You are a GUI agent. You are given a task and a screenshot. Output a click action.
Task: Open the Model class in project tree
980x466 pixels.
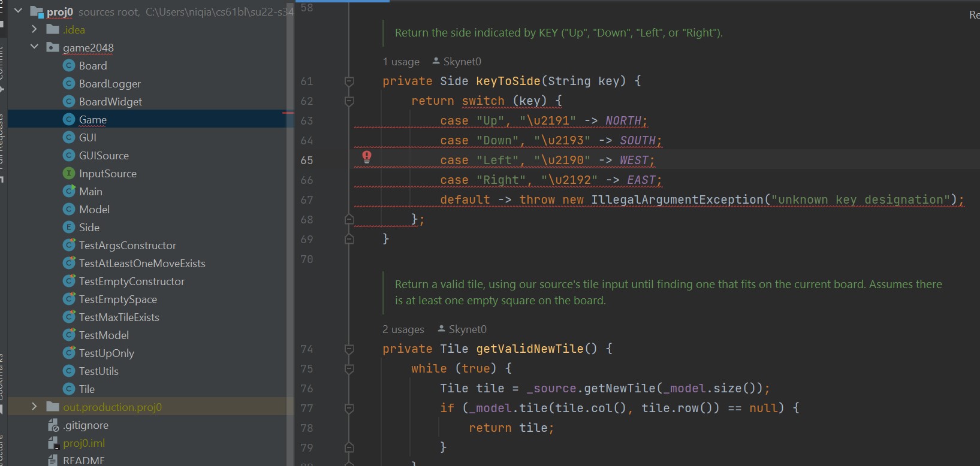pyautogui.click(x=94, y=210)
